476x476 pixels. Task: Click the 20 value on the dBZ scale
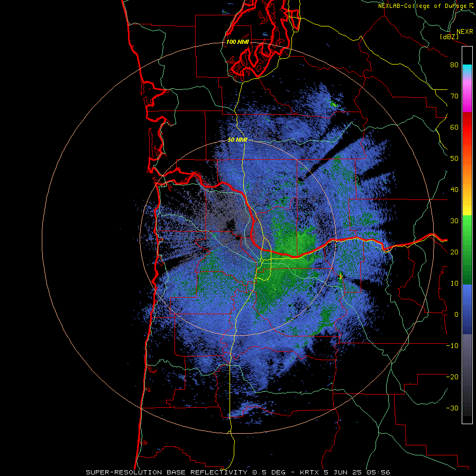pos(454,252)
